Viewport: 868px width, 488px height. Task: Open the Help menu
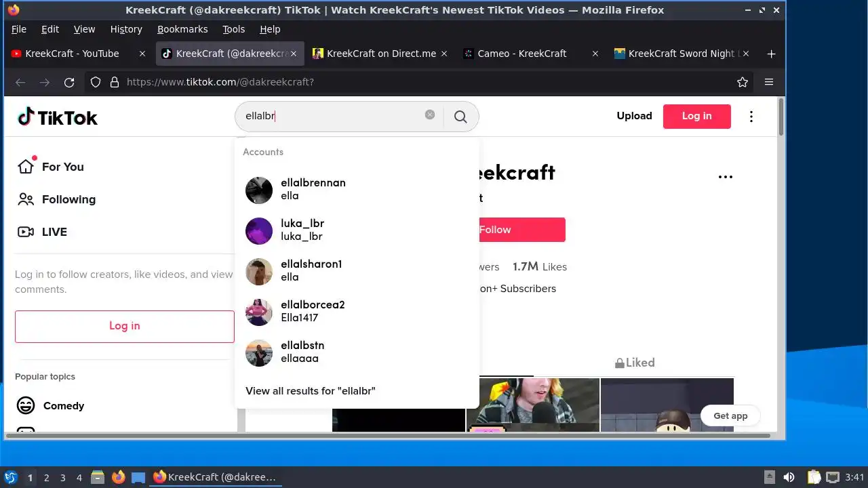[270, 29]
